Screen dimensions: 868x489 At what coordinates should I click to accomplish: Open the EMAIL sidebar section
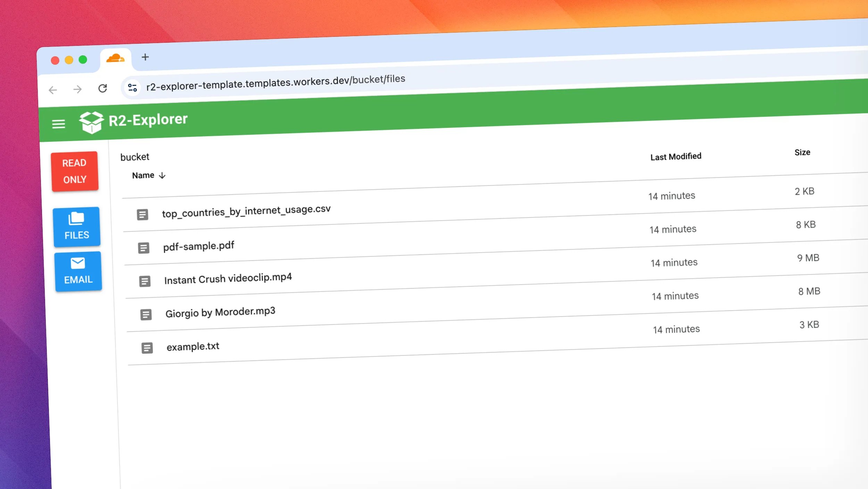[78, 271]
